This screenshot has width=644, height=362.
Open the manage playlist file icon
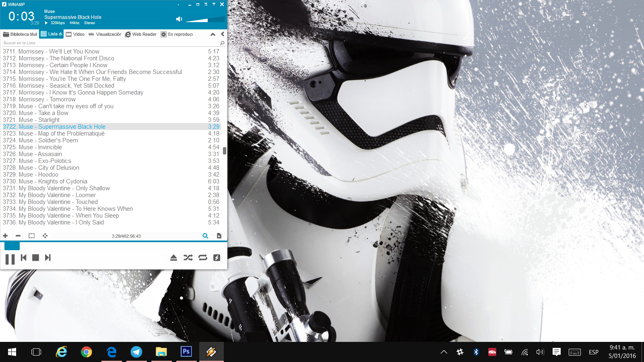pyautogui.click(x=219, y=236)
